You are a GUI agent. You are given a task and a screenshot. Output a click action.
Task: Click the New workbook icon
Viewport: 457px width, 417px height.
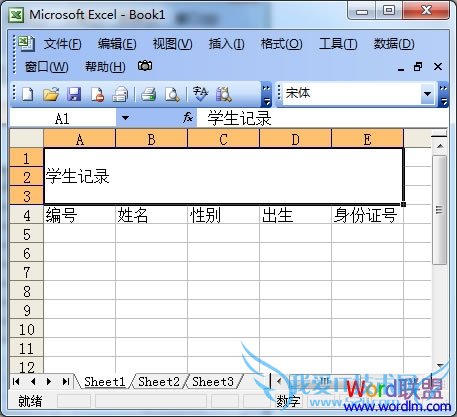coord(27,94)
